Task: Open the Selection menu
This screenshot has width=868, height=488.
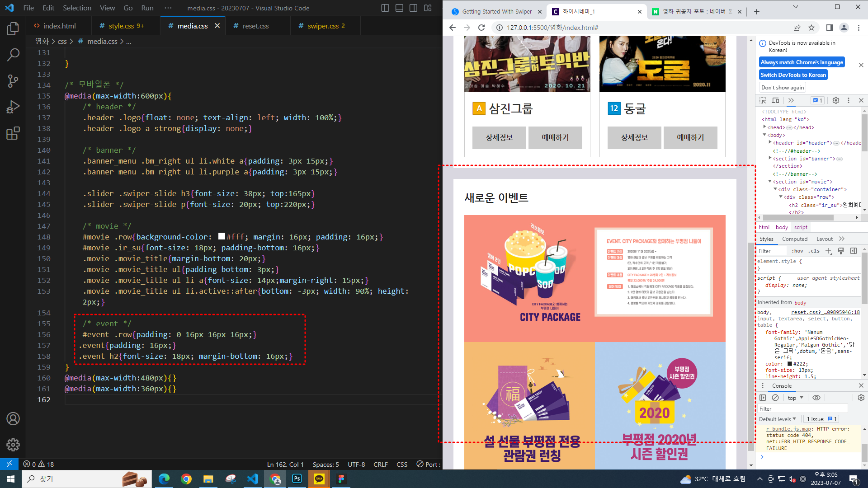Action: point(77,8)
